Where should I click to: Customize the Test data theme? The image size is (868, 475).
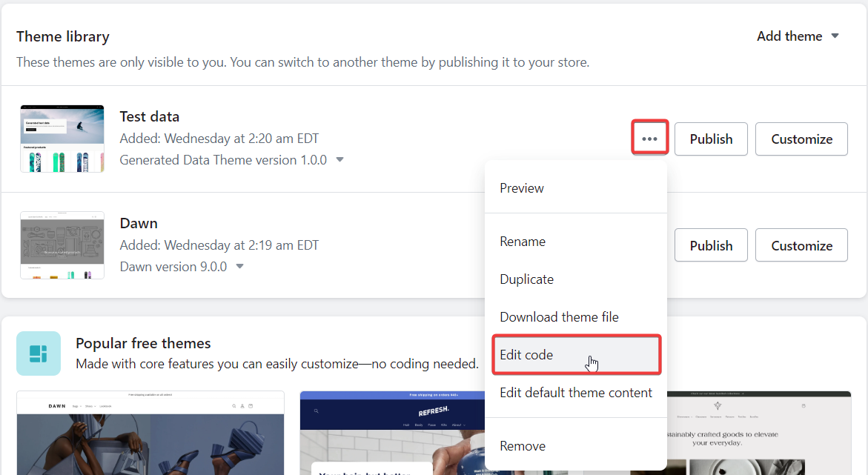coord(801,139)
